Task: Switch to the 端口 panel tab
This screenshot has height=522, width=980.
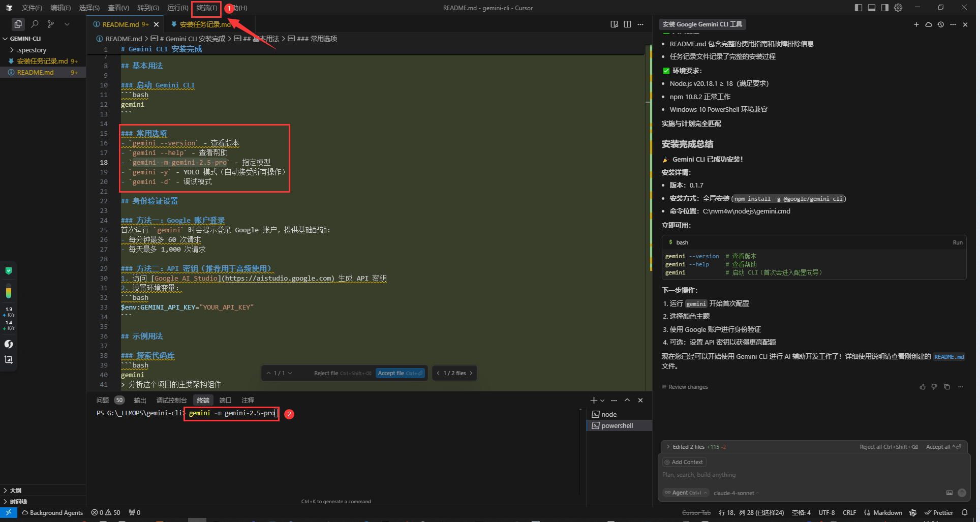Action: coord(225,400)
